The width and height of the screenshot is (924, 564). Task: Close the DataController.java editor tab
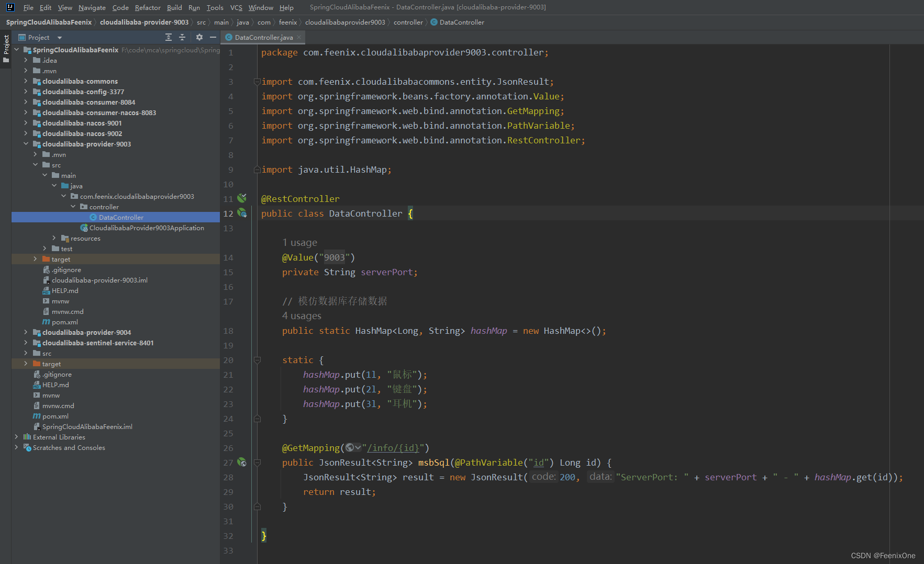tap(299, 37)
